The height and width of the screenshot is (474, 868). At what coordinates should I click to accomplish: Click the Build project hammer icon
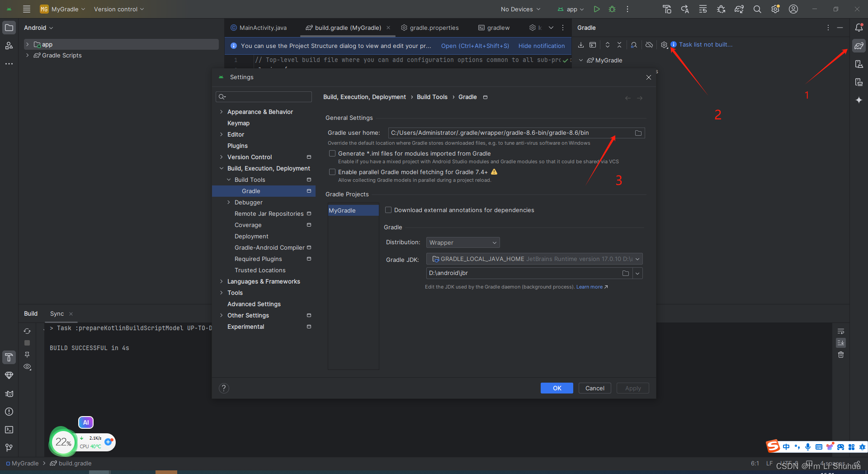pyautogui.click(x=667, y=9)
